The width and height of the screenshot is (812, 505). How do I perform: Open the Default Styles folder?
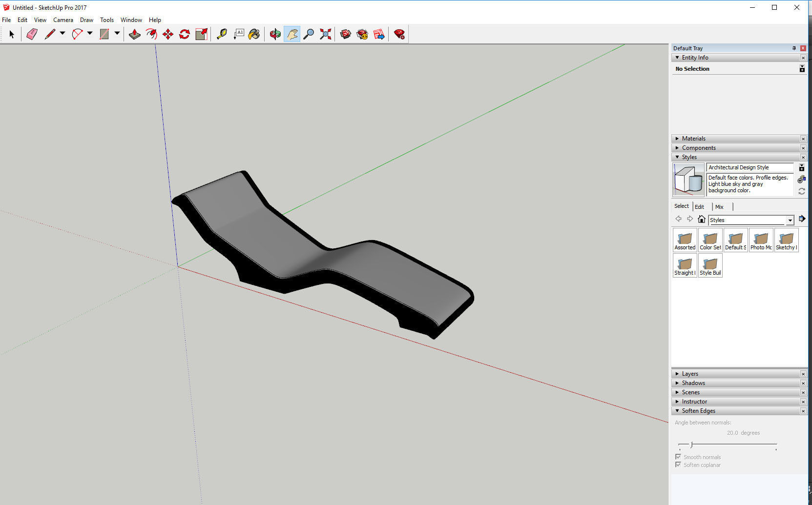[736, 240]
